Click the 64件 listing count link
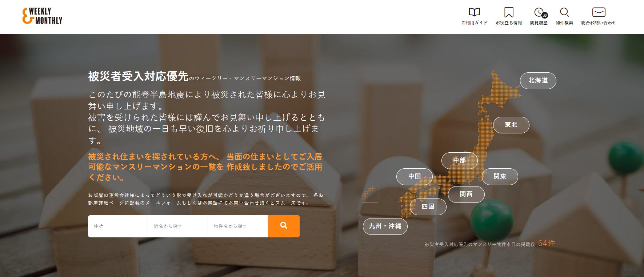The image size is (644, 277). tap(546, 244)
